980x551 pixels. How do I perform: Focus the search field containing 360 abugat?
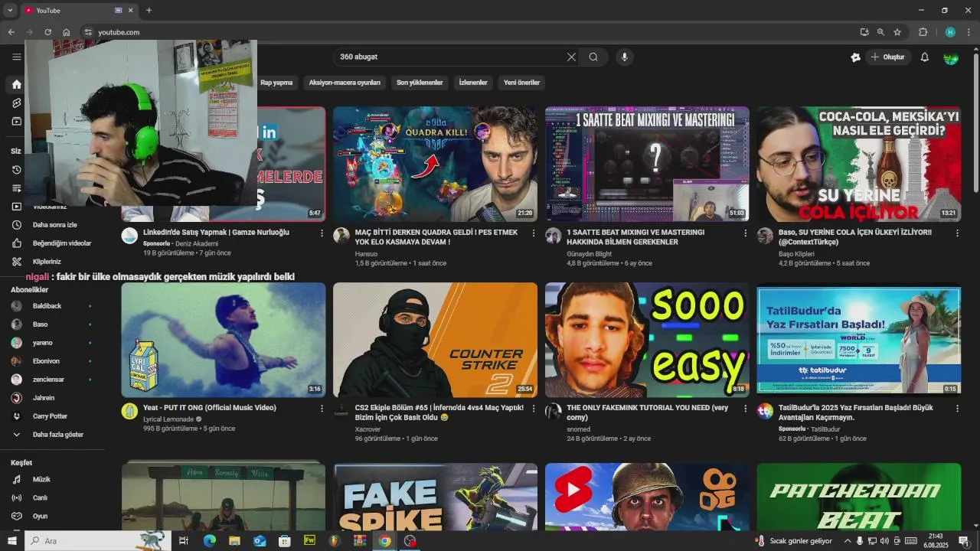pyautogui.click(x=450, y=57)
